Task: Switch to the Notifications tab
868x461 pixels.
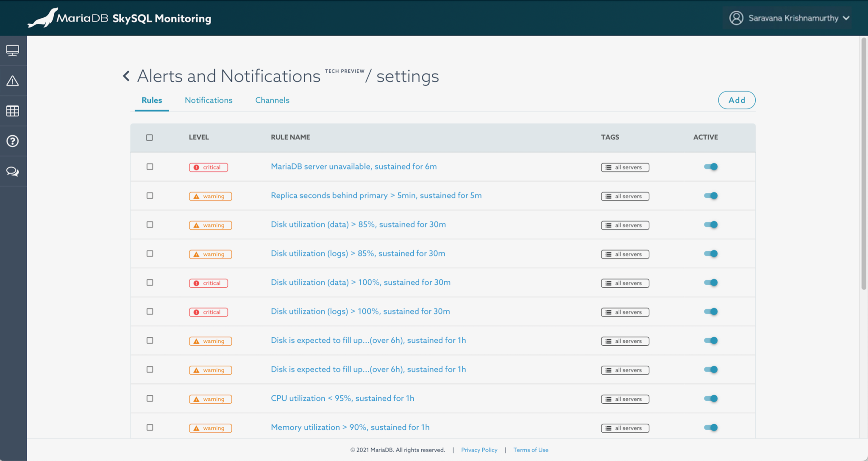Action: tap(208, 100)
